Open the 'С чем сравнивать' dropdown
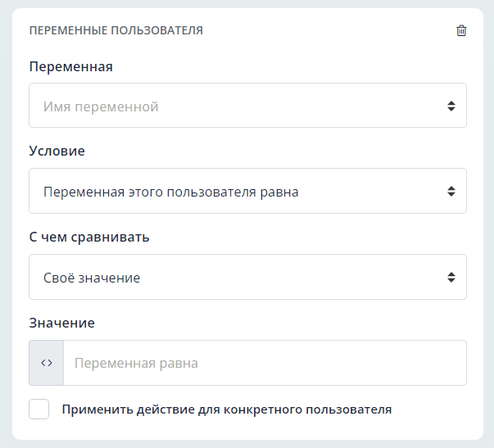The width and height of the screenshot is (494, 448). click(247, 278)
